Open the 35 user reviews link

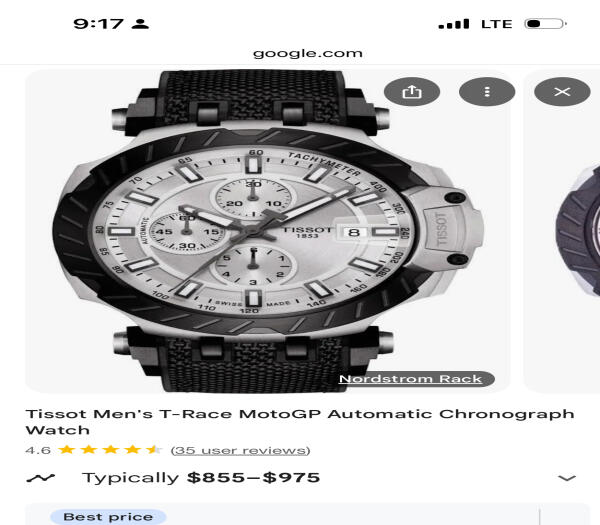(x=240, y=450)
